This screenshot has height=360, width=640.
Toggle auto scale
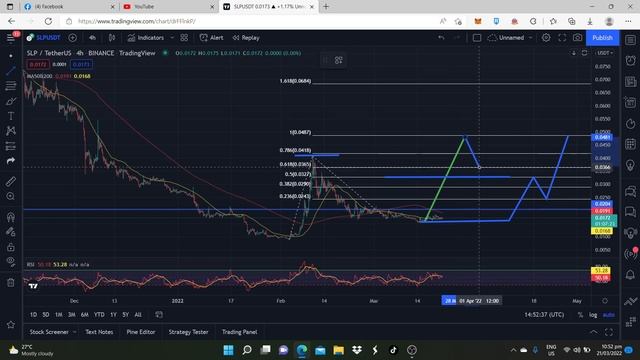click(609, 315)
